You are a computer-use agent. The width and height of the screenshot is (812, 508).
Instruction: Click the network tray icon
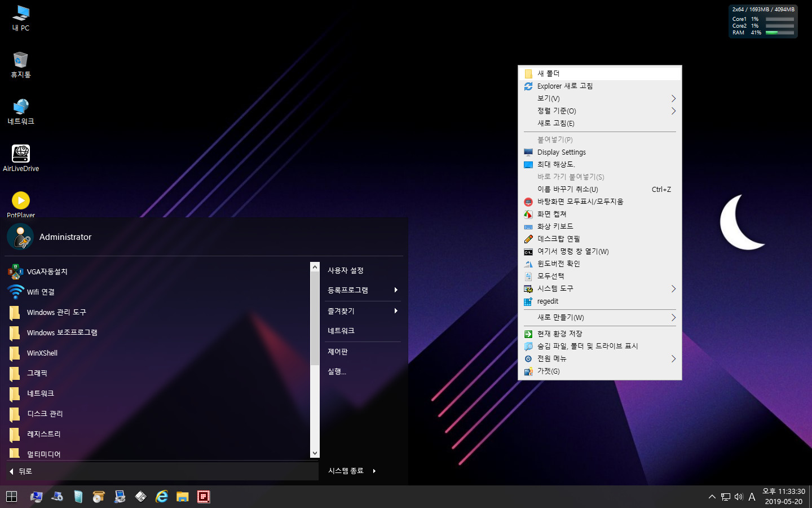click(726, 497)
